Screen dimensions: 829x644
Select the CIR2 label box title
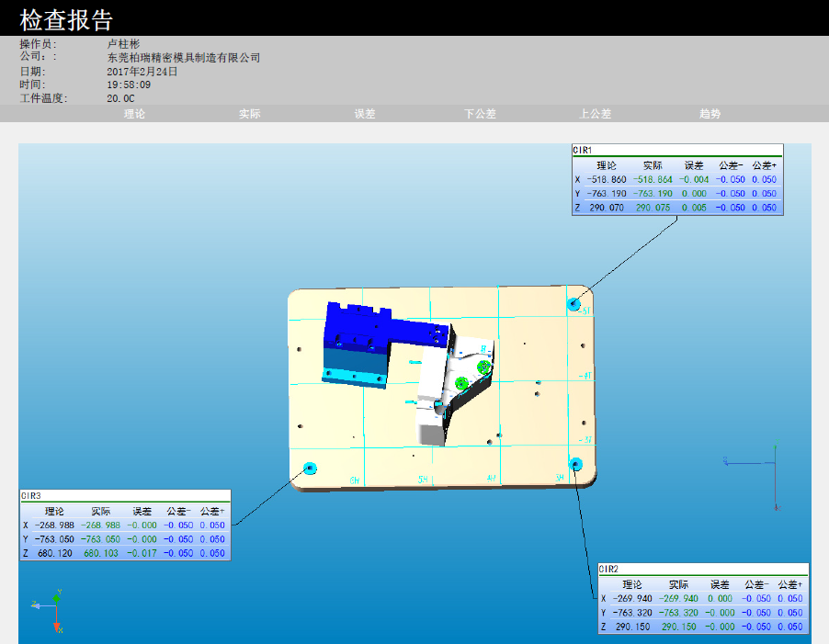[x=608, y=569]
